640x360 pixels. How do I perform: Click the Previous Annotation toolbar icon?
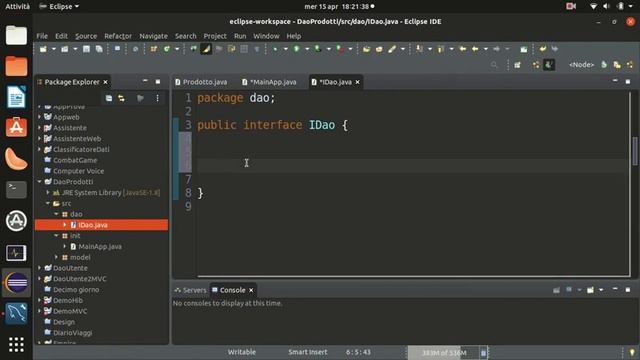click(441, 49)
